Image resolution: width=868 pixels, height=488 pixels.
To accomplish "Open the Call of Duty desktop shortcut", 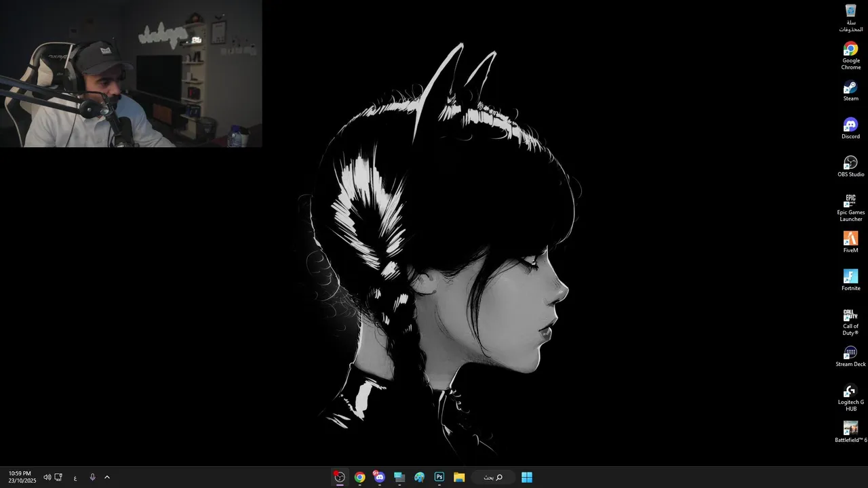I will (x=850, y=321).
